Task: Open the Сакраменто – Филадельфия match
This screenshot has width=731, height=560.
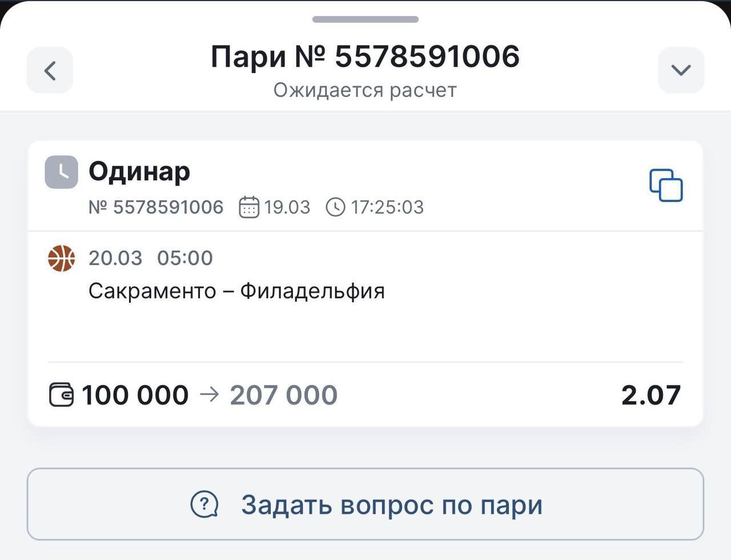Action: click(x=236, y=291)
